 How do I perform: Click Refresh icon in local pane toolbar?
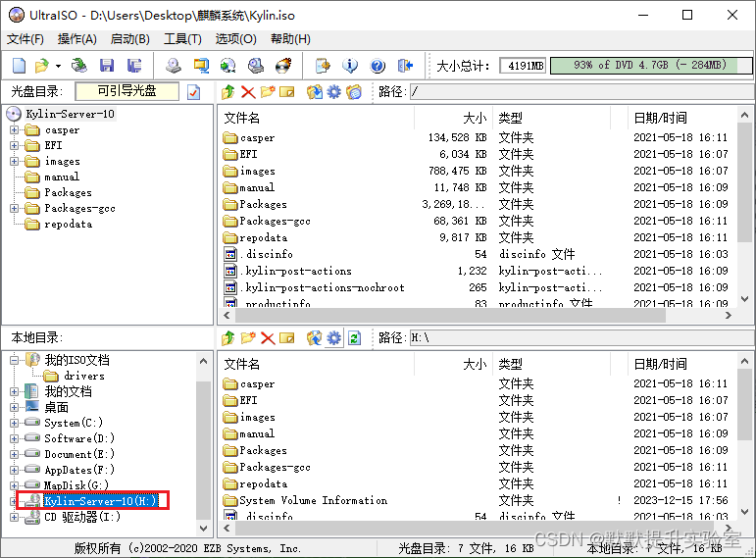tap(354, 338)
